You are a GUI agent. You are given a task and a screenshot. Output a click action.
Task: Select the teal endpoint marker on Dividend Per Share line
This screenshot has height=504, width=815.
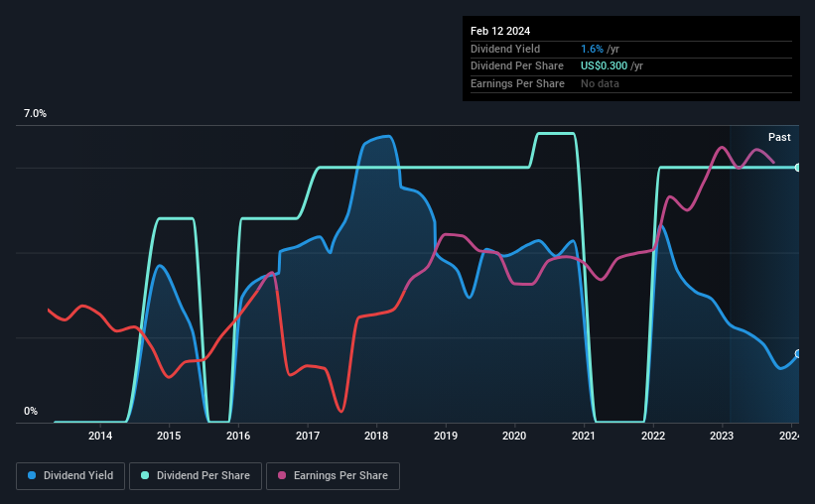(x=797, y=168)
